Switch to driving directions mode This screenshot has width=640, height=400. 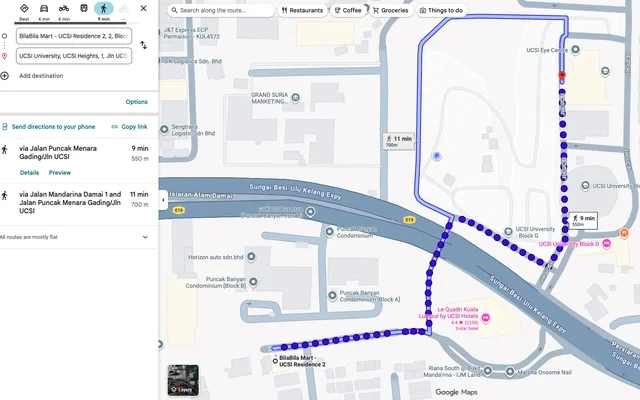[x=44, y=9]
